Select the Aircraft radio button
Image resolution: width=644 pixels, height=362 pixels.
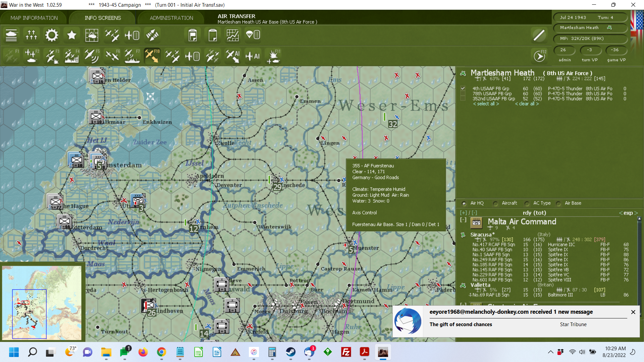(495, 203)
